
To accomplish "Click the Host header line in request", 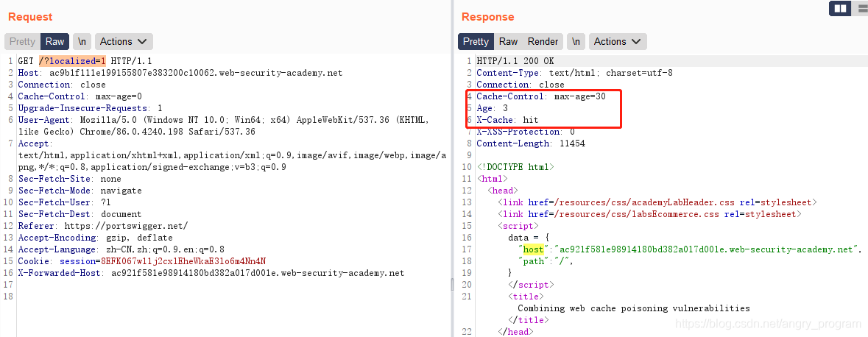I will [x=180, y=73].
